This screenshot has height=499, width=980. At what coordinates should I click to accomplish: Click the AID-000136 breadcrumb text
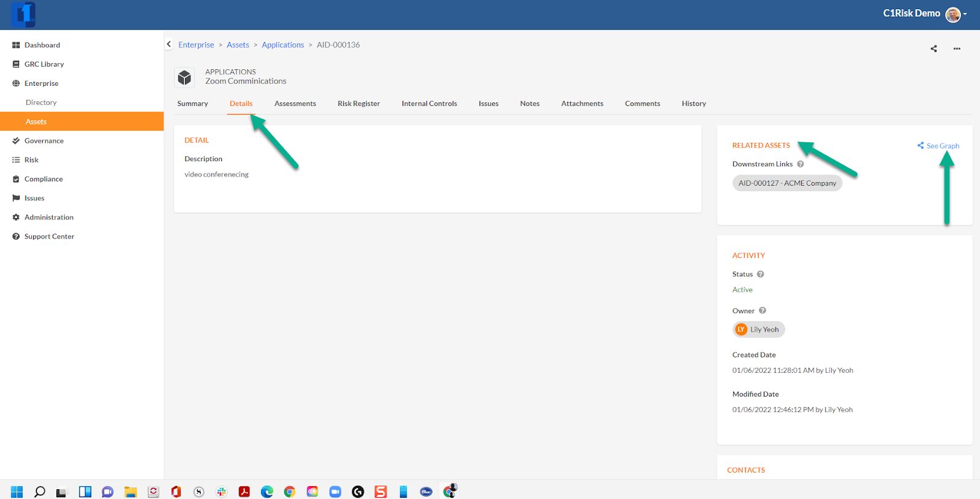click(x=338, y=45)
